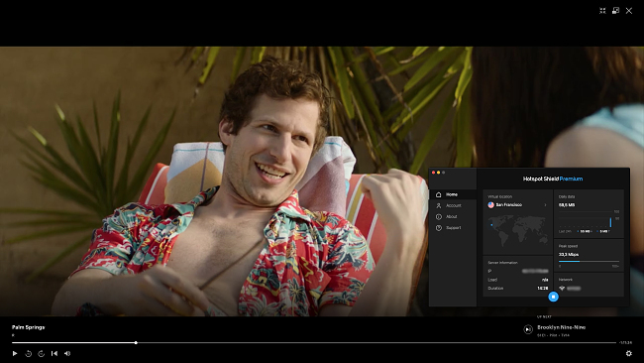The width and height of the screenshot is (644, 363).
Task: Rewind the video by 10 seconds
Action: click(29, 353)
